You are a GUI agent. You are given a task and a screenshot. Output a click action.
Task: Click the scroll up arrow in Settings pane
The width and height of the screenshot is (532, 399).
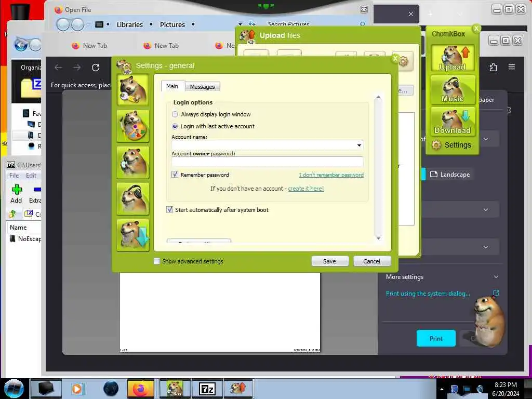[378, 98]
